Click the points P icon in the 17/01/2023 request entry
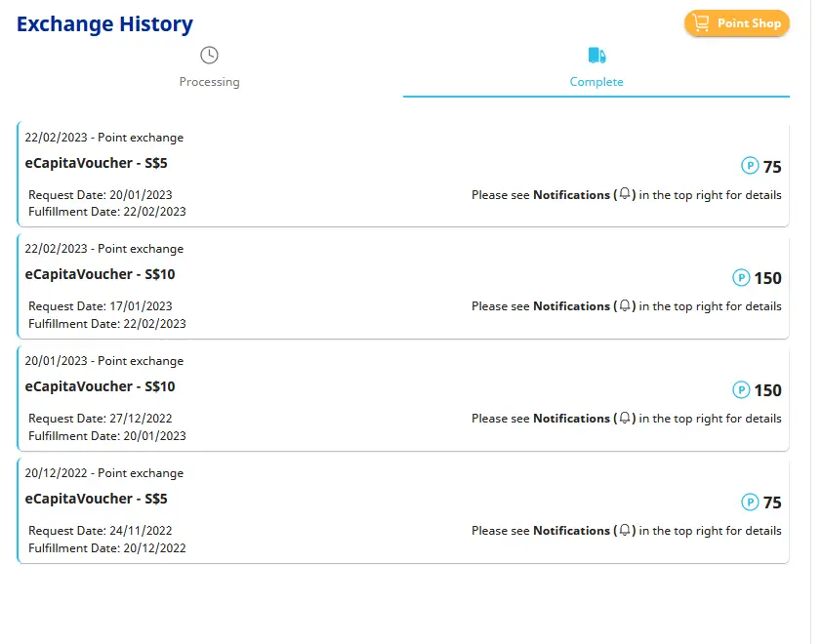Image resolution: width=823 pixels, height=644 pixels. coord(741,277)
